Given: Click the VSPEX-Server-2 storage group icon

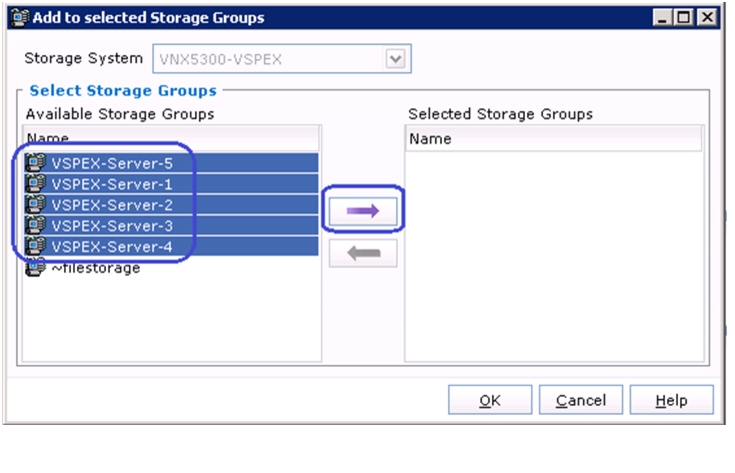Looking at the screenshot, I should point(36,204).
